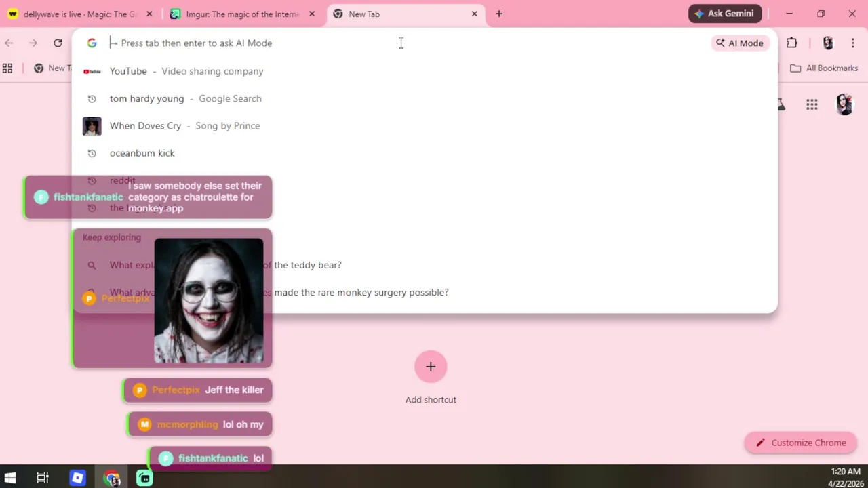The image size is (868, 488).
Task: Click the history icon beside oceanbum kick
Action: click(x=92, y=153)
